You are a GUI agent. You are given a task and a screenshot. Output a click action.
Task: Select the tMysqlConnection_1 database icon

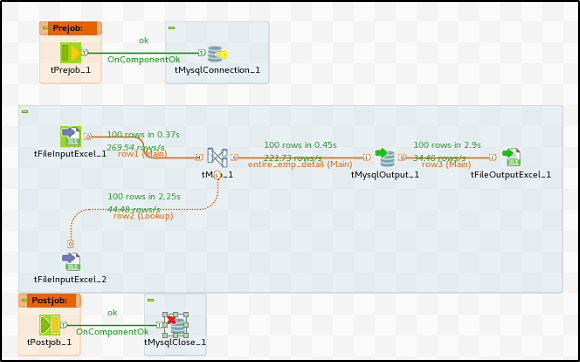(217, 54)
